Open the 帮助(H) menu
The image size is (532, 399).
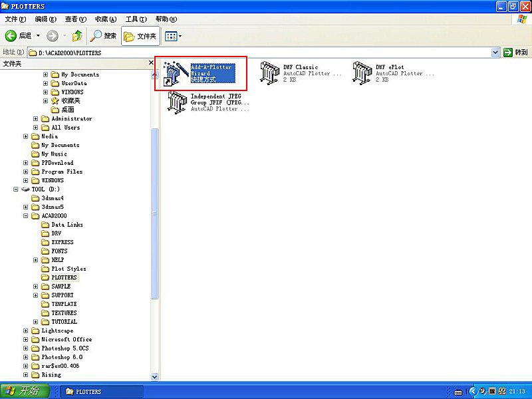click(166, 19)
